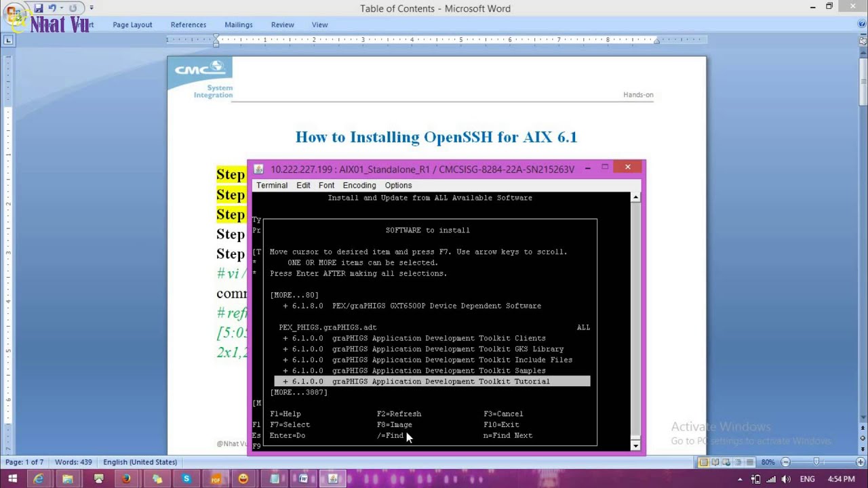Open the Edit menu in terminal window
The image size is (868, 488).
point(303,185)
